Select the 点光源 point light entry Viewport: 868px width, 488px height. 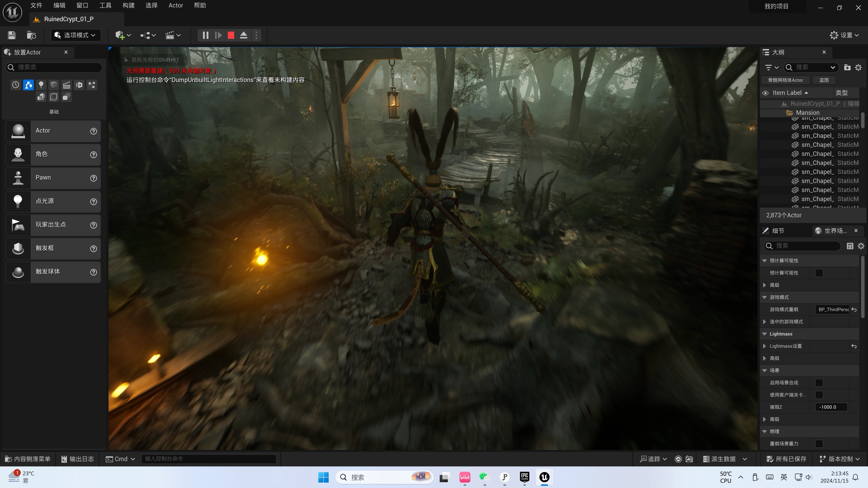[x=53, y=201]
